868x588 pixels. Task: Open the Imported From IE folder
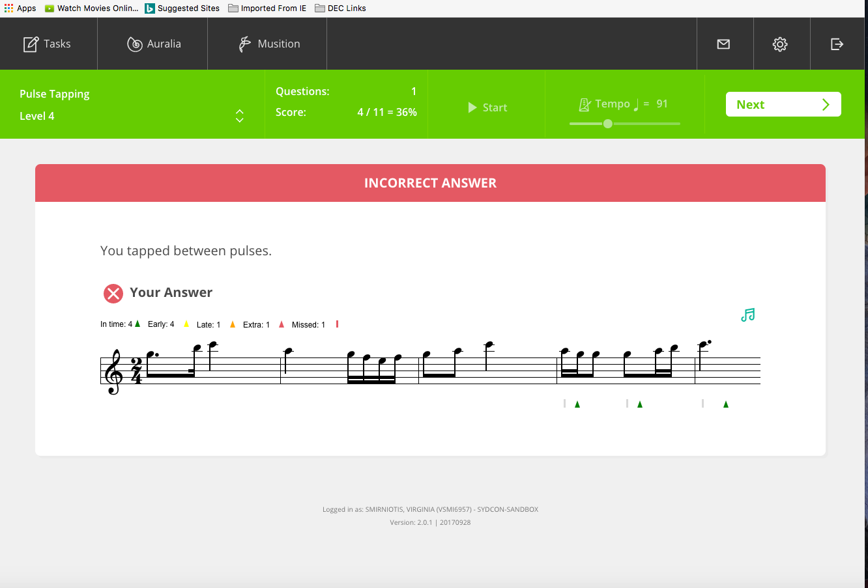[267, 8]
